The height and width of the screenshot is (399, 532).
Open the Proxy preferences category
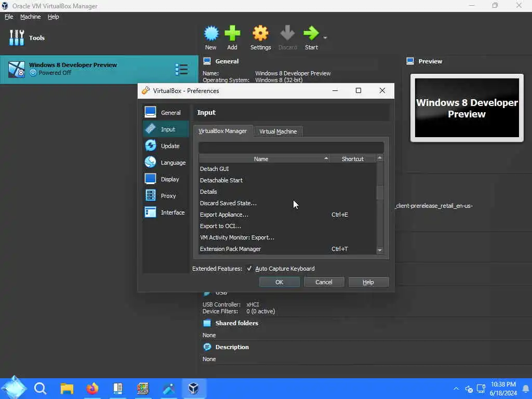click(x=166, y=195)
